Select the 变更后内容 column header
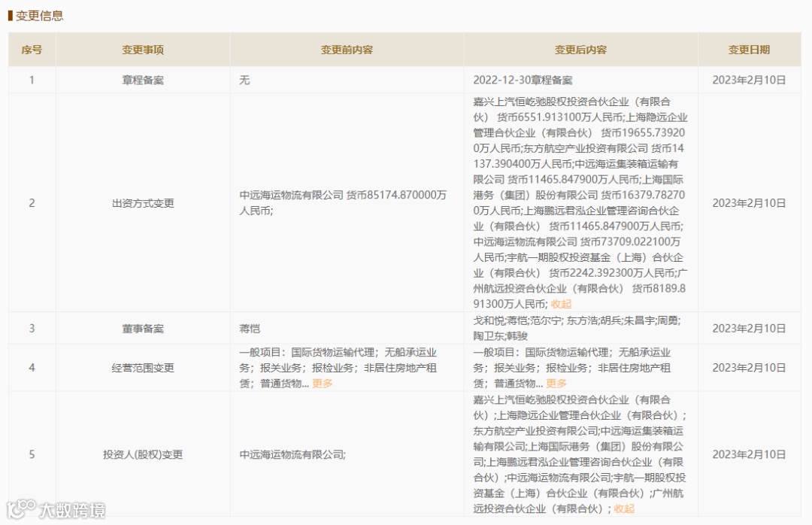The width and height of the screenshot is (812, 525). pyautogui.click(x=581, y=49)
